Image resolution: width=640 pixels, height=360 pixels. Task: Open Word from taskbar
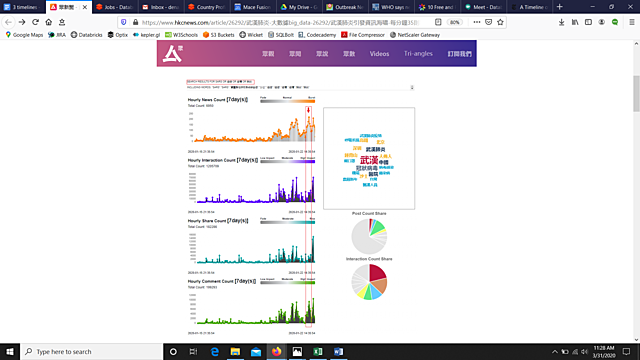click(338, 351)
